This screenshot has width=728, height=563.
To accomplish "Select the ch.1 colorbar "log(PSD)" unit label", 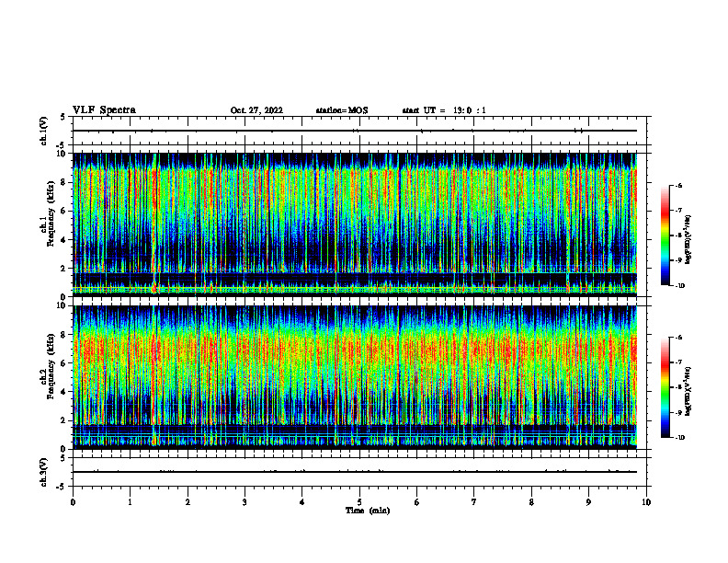I will click(x=688, y=240).
